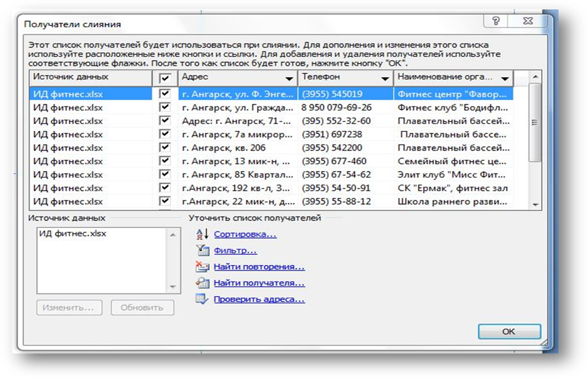Close the Получатели слияния dialog

coord(528,21)
